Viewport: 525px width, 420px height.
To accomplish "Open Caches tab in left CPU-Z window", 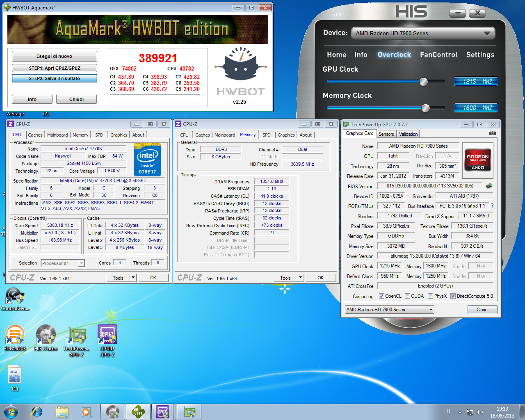I will (x=35, y=135).
